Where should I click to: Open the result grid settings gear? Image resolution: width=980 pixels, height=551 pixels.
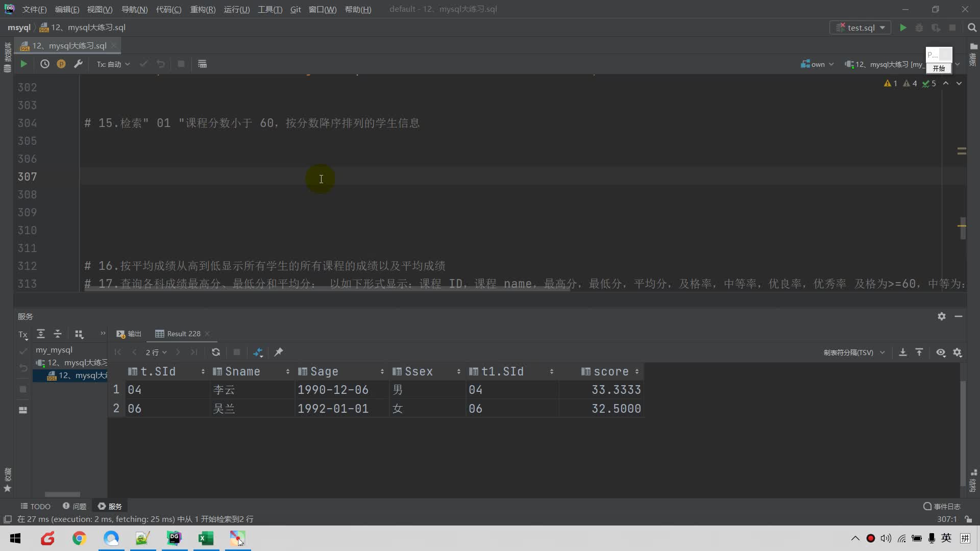pos(958,352)
